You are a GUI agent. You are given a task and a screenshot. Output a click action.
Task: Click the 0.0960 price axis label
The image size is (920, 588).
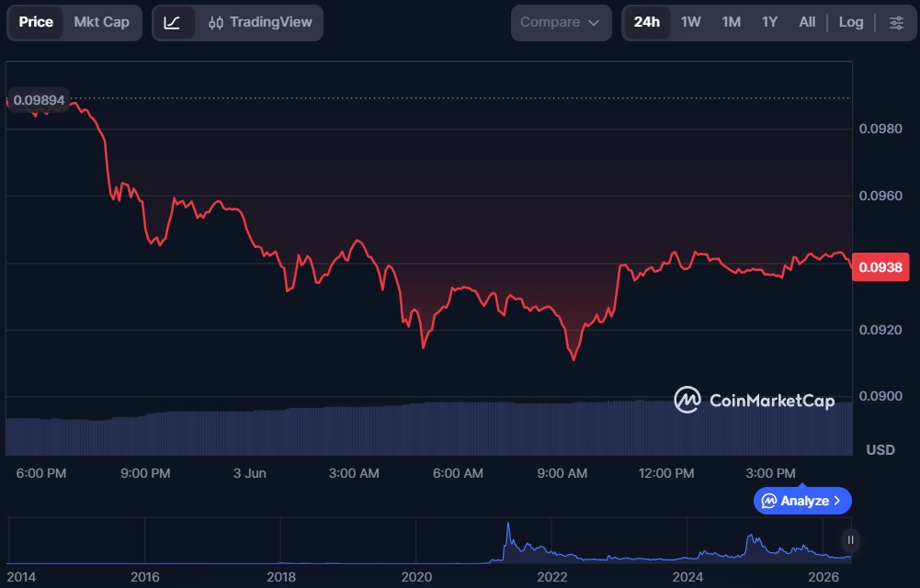pyautogui.click(x=880, y=196)
